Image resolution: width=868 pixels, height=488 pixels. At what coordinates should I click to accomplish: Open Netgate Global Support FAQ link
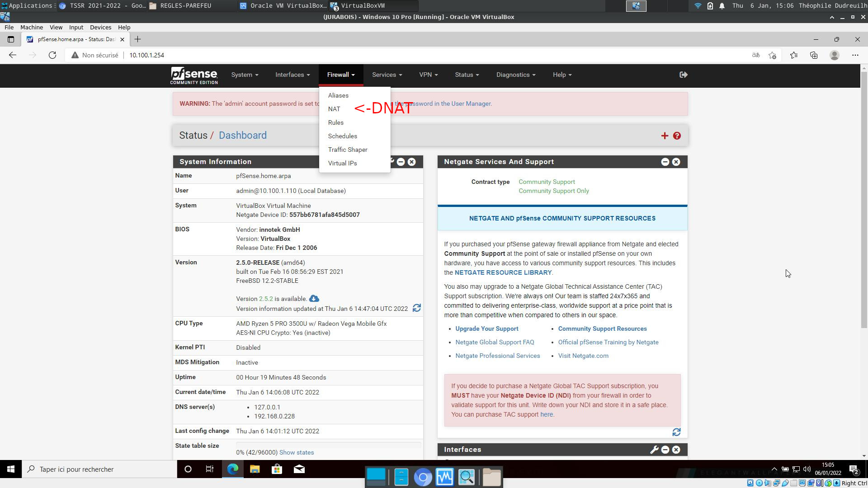[495, 342]
